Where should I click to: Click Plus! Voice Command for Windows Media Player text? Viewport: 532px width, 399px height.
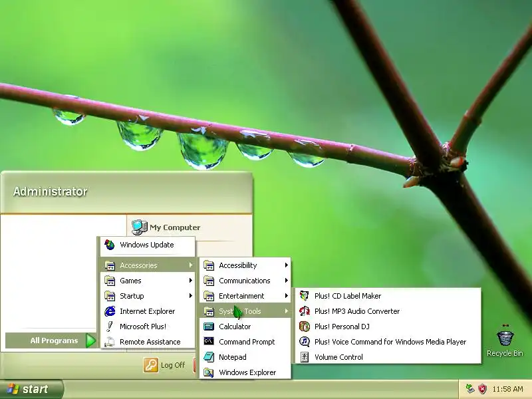[390, 342]
